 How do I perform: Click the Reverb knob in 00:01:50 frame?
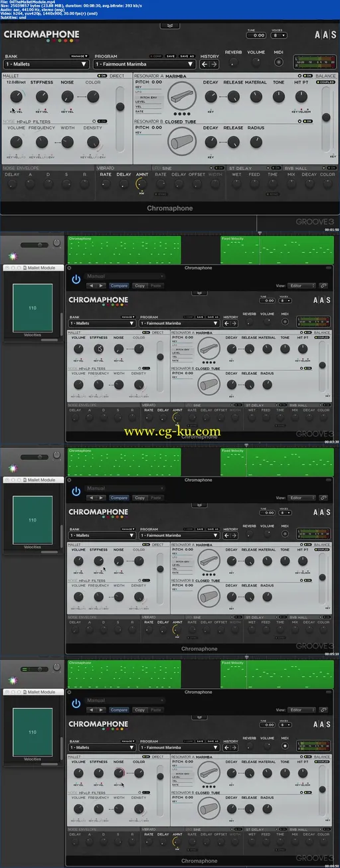tap(233, 64)
